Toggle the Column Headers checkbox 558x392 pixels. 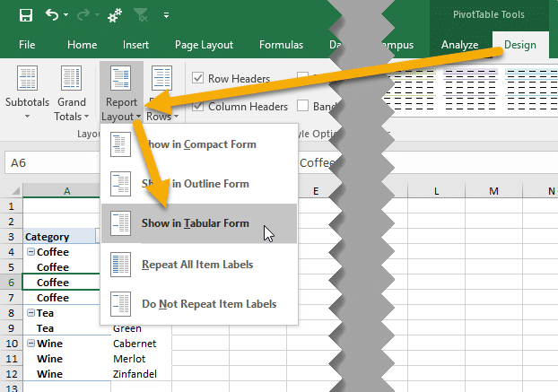point(198,106)
